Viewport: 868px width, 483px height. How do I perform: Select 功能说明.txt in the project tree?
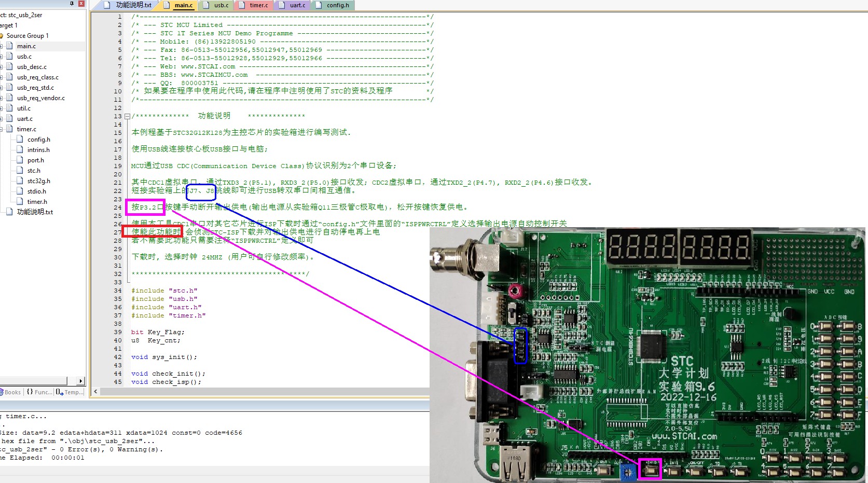point(35,212)
